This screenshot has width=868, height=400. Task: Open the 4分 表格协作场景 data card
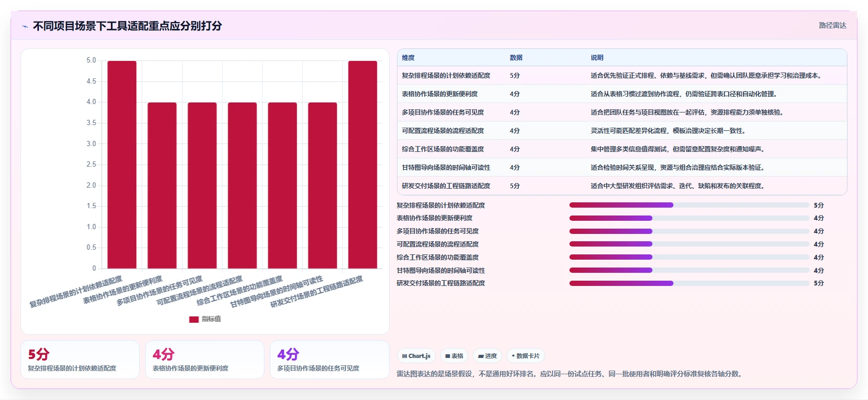click(205, 360)
